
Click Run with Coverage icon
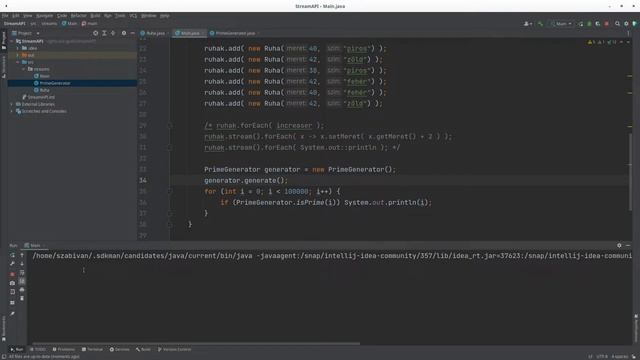(598, 24)
